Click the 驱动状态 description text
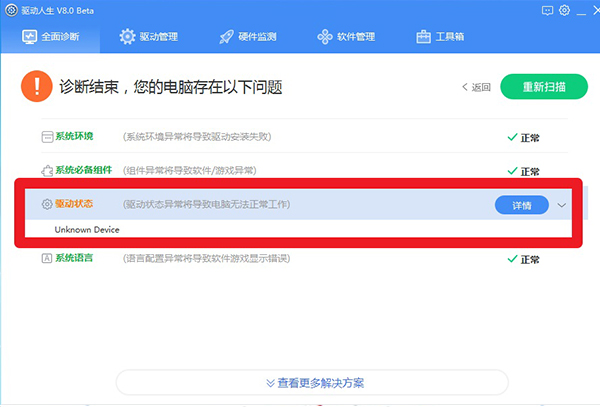The image size is (600, 407). tap(206, 204)
